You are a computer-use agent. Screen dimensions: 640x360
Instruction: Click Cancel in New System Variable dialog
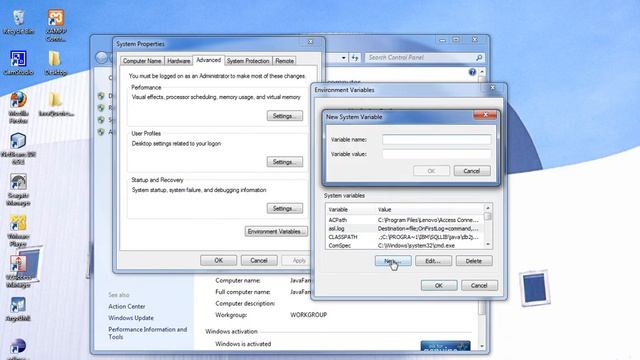click(472, 171)
